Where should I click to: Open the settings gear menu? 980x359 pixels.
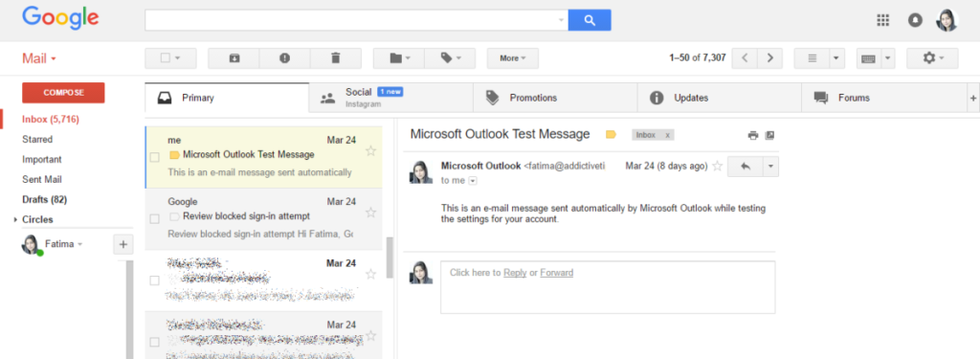tap(932, 58)
